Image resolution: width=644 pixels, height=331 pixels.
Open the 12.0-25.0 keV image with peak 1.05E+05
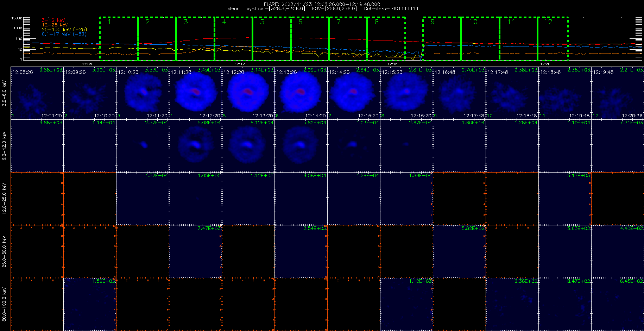[x=195, y=199]
